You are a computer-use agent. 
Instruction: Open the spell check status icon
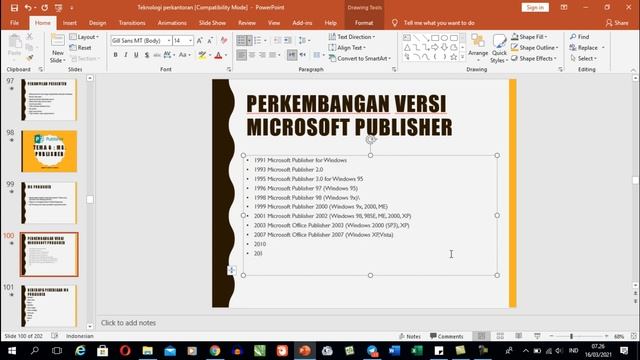pyautogui.click(x=55, y=336)
